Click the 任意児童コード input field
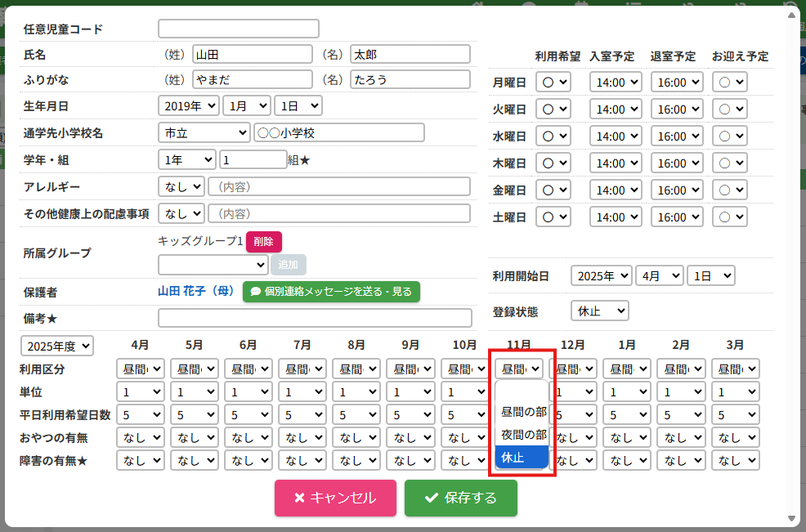806x532 pixels. (x=238, y=29)
